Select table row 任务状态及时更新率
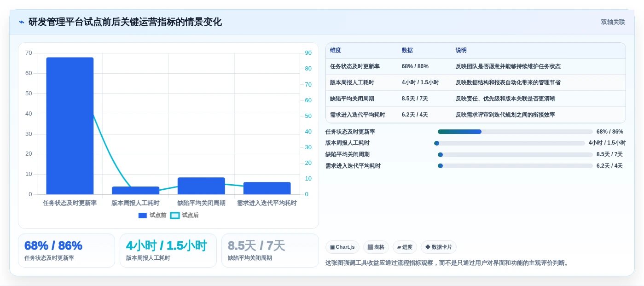Image resolution: width=644 pixels, height=286 pixels. 476,66
